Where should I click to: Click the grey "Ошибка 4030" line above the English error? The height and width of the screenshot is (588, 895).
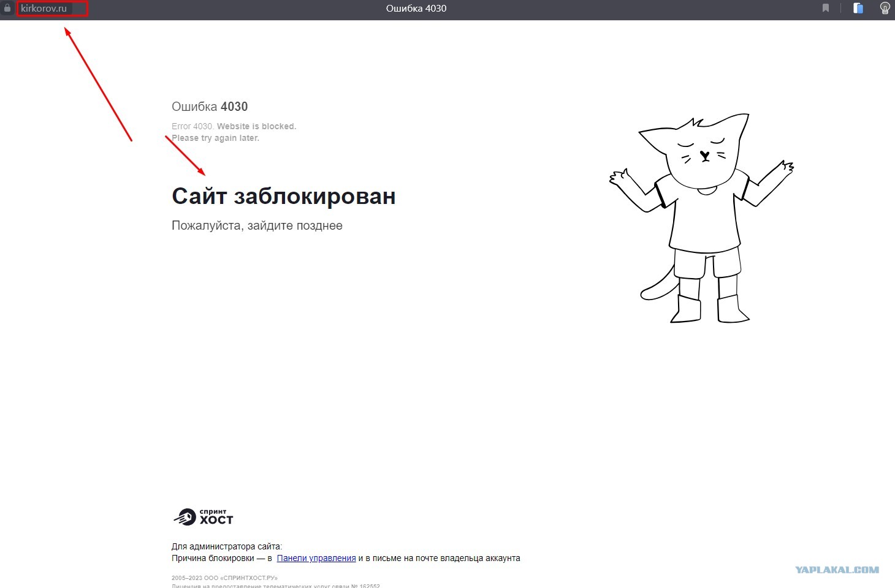(x=210, y=107)
